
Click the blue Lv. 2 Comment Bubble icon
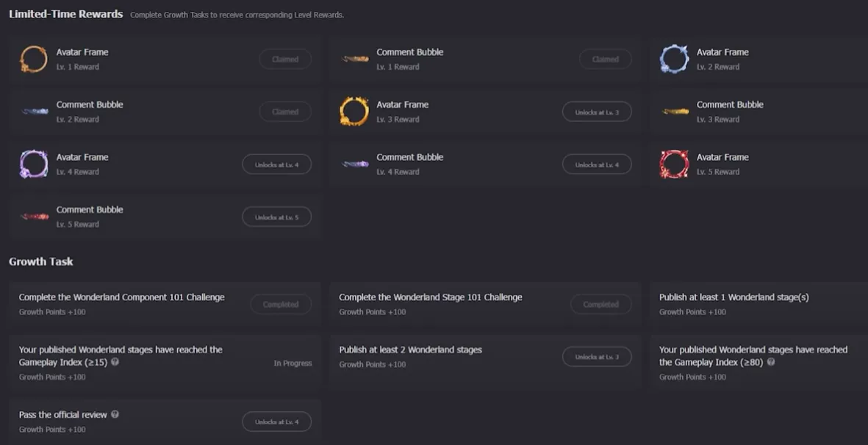click(x=34, y=112)
